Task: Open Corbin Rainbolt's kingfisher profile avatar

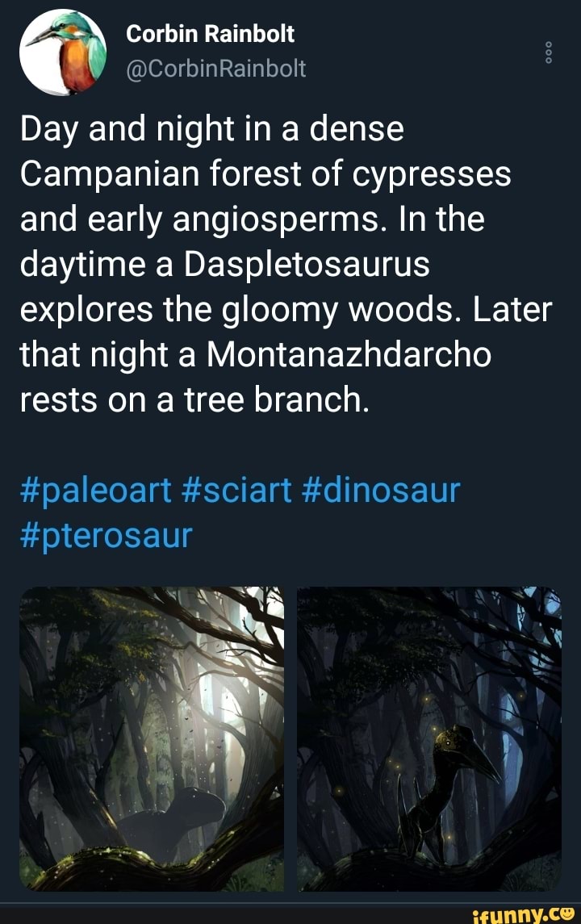Action: coord(64,53)
